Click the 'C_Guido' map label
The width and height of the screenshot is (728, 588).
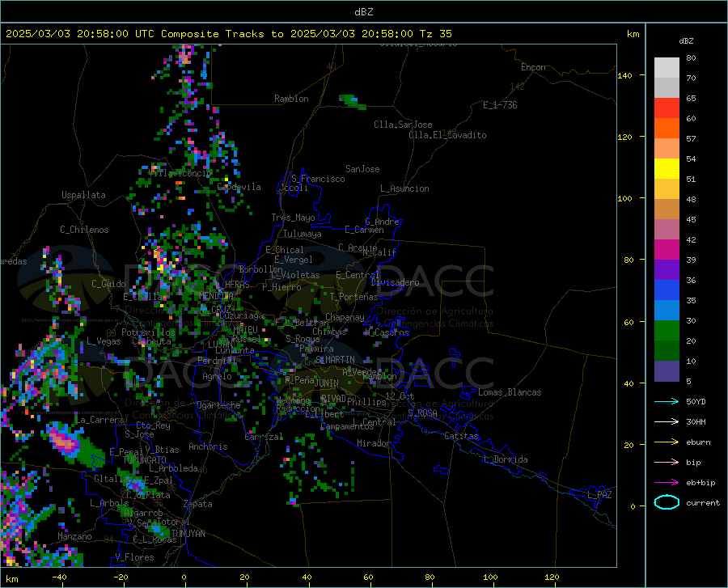(x=108, y=284)
